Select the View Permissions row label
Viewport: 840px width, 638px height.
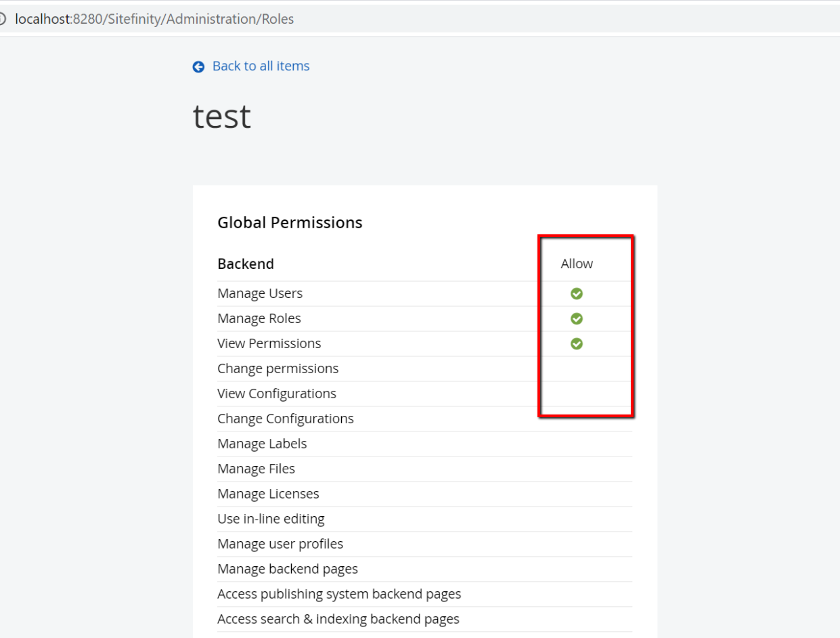[269, 343]
